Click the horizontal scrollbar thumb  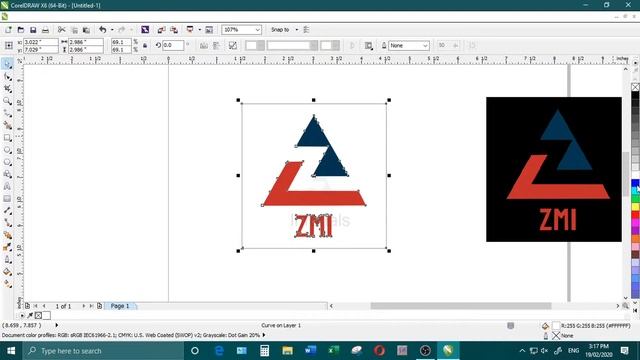[x=460, y=306]
